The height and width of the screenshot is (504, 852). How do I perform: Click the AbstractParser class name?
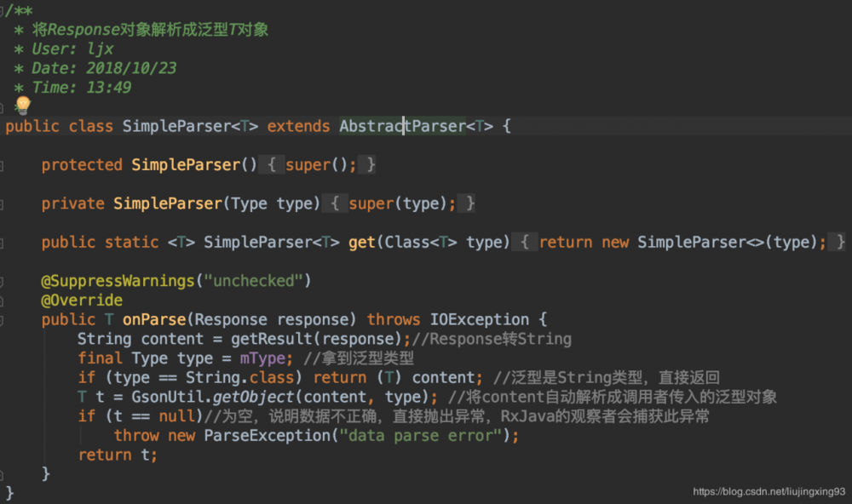point(402,127)
